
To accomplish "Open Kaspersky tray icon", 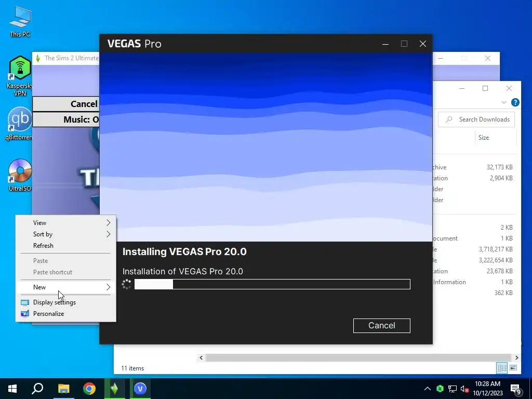I will [x=440, y=389].
